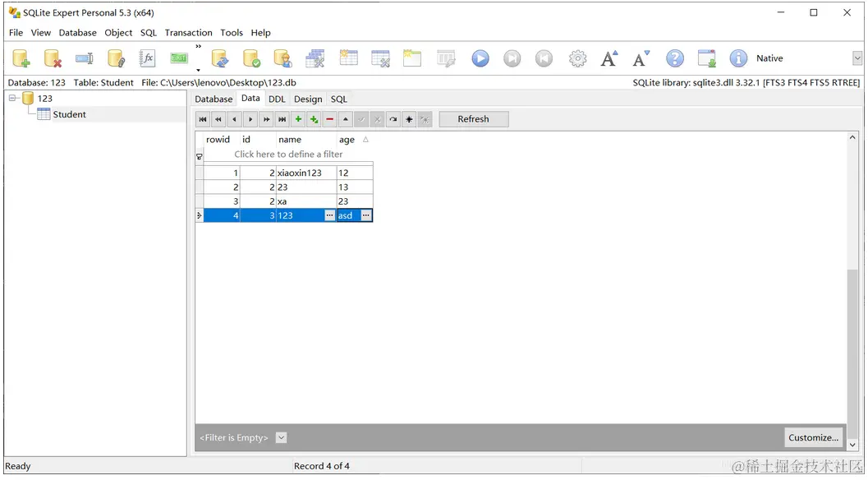Open the SQL menu in the menu bar
Screen dimensions: 868x480
coord(149,33)
